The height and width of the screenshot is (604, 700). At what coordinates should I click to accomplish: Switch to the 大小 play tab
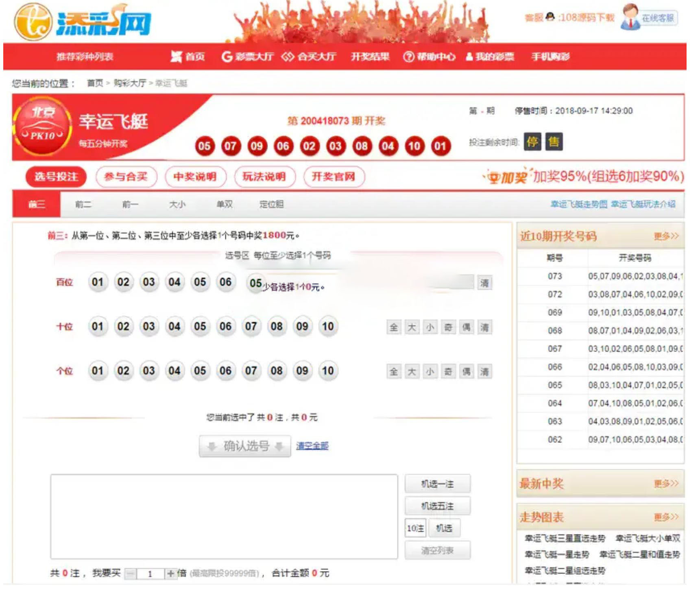click(x=177, y=204)
